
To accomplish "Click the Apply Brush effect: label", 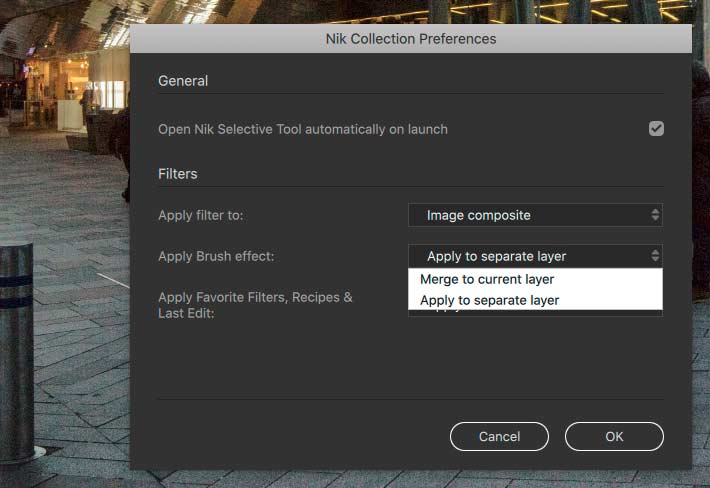I will [216, 257].
